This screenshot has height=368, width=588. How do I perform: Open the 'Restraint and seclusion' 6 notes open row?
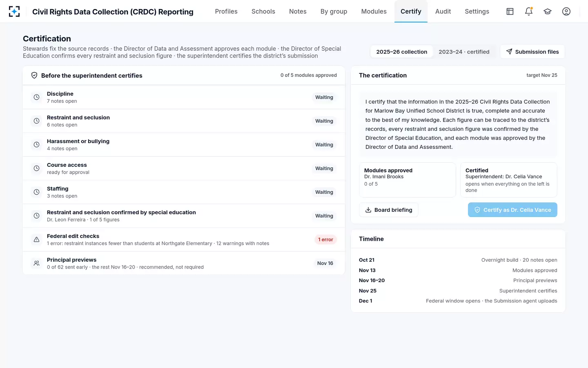tap(184, 121)
